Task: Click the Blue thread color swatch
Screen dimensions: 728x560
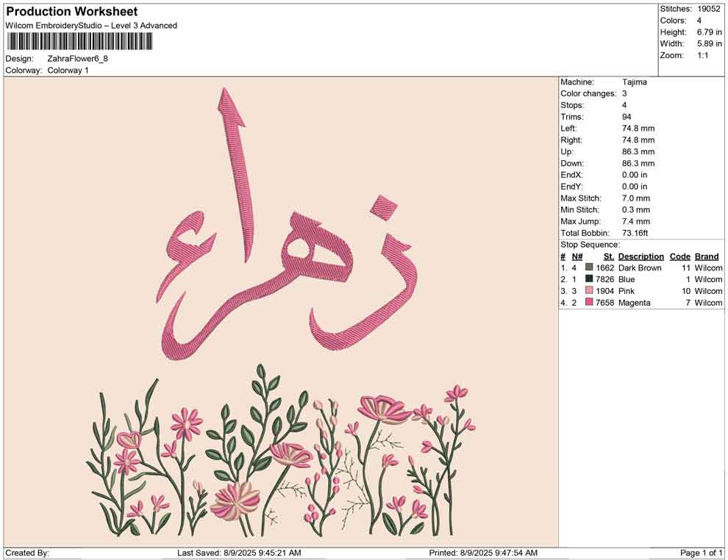Action: click(589, 279)
